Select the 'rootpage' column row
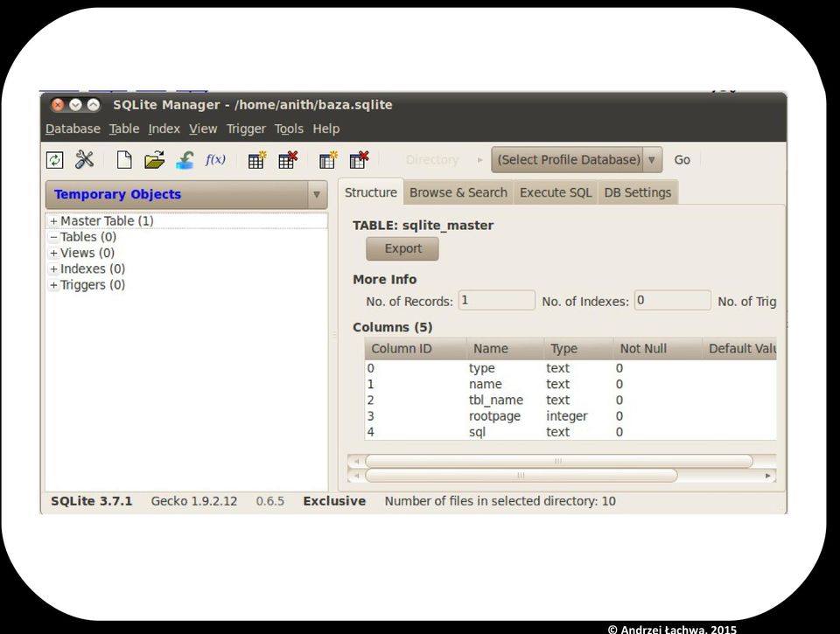The width and height of the screenshot is (840, 634). [x=570, y=416]
